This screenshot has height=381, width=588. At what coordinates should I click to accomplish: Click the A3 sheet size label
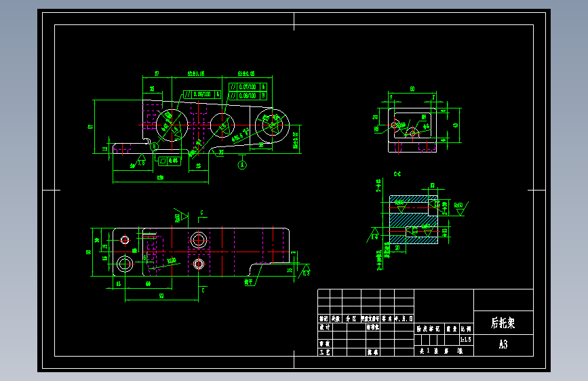(x=503, y=344)
